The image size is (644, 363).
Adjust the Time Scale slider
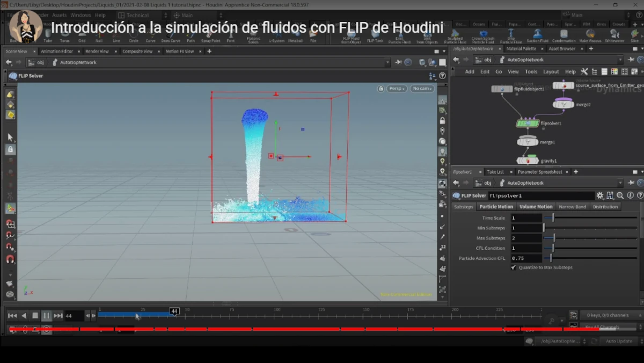coord(590,217)
